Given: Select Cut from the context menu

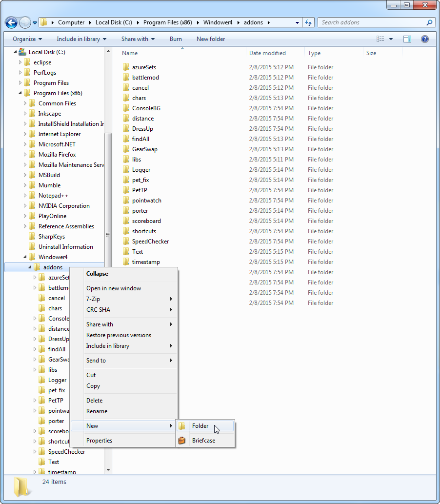Looking at the screenshot, I should (x=124, y=375).
